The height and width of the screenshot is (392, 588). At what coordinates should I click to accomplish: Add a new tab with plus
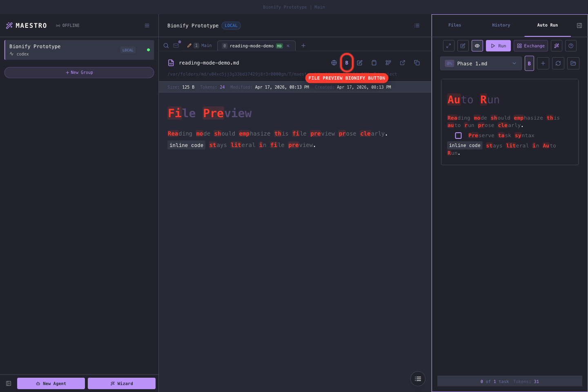pos(303,46)
